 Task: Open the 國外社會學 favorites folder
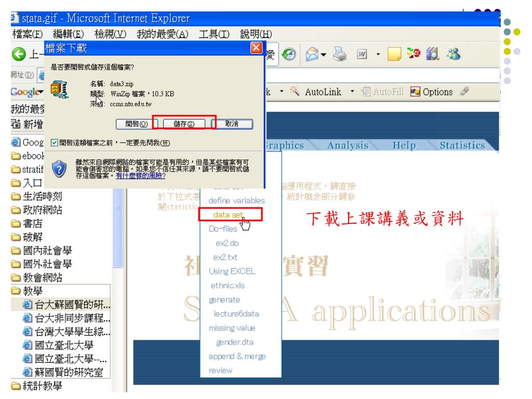coord(42,264)
